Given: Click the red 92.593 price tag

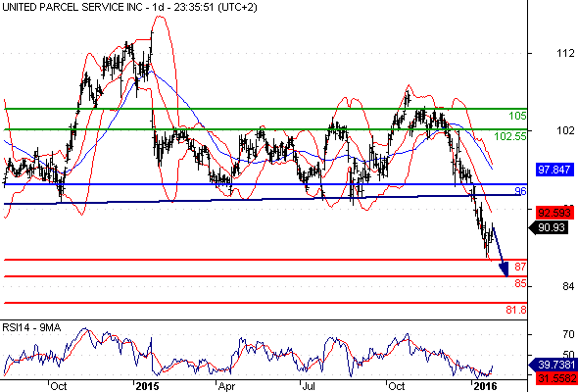Looking at the screenshot, I should (554, 213).
